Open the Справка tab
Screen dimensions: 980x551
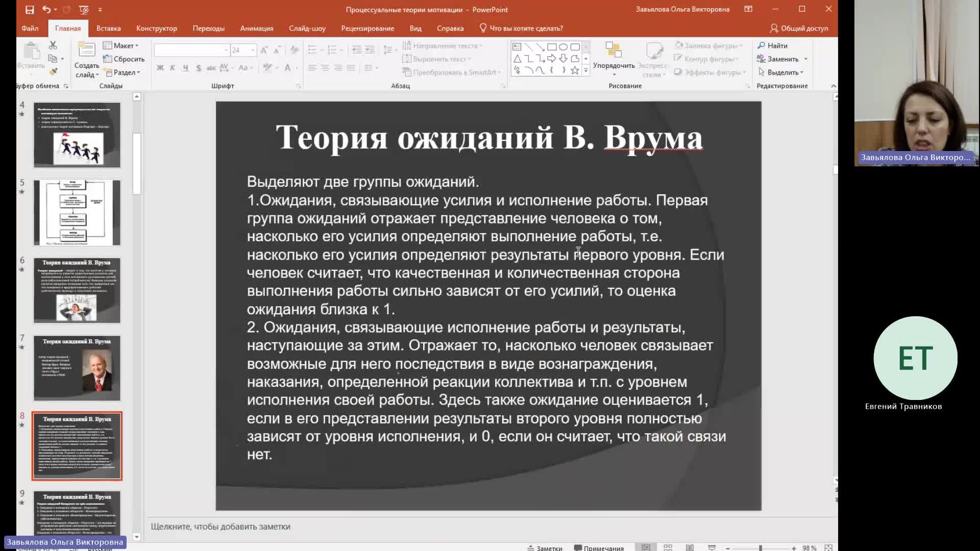[x=450, y=28]
